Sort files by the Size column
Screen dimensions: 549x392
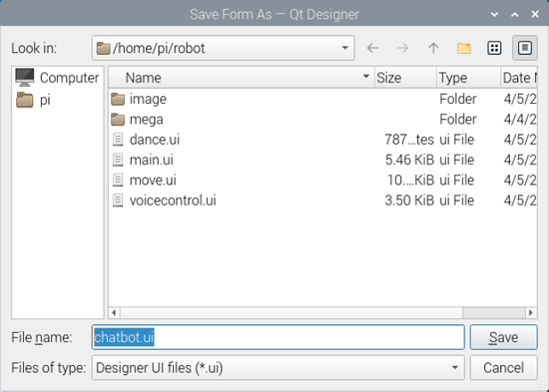click(x=405, y=78)
